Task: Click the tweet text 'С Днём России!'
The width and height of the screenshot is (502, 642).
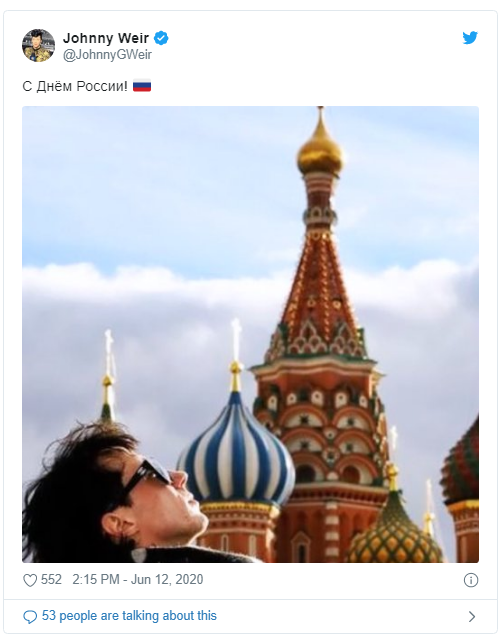Action: (75, 86)
